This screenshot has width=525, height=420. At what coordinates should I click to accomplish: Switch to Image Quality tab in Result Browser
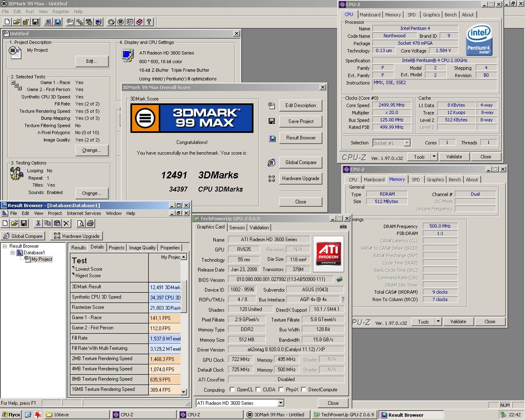point(142,248)
